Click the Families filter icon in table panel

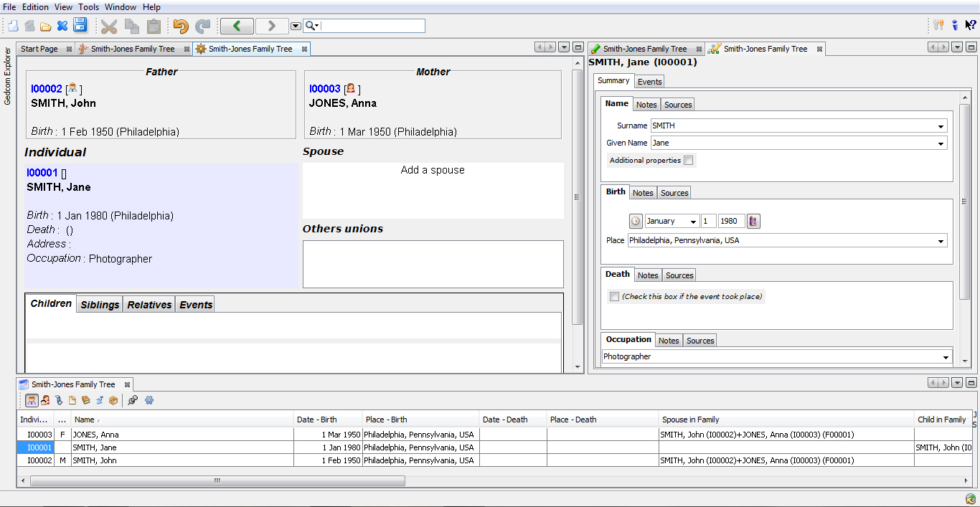coord(44,401)
